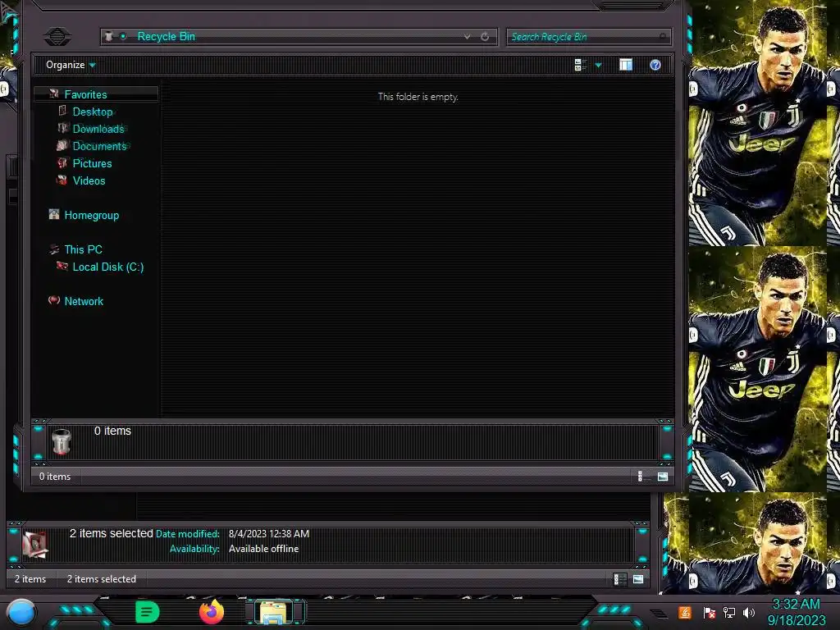This screenshot has width=840, height=630.
Task: Open the volume speaker icon
Action: pyautogui.click(x=749, y=612)
